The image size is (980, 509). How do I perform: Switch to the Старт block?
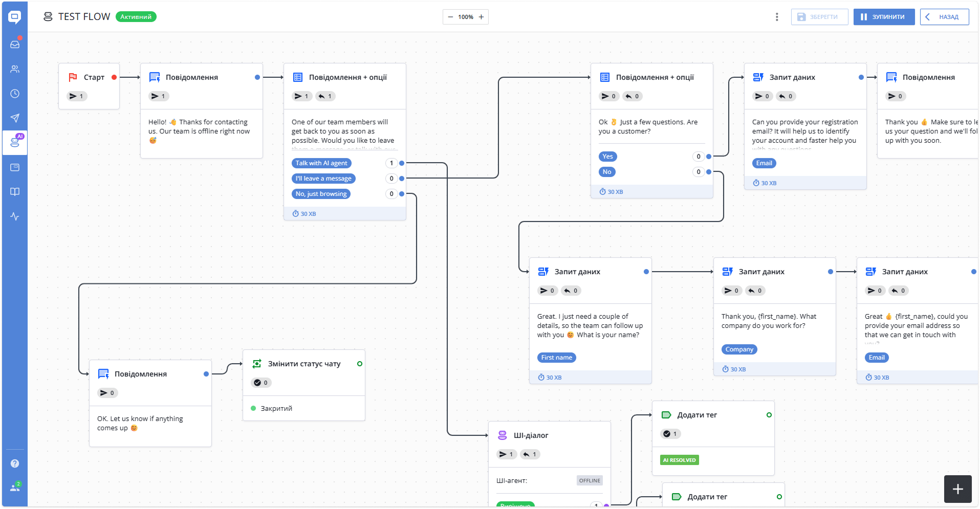click(89, 77)
